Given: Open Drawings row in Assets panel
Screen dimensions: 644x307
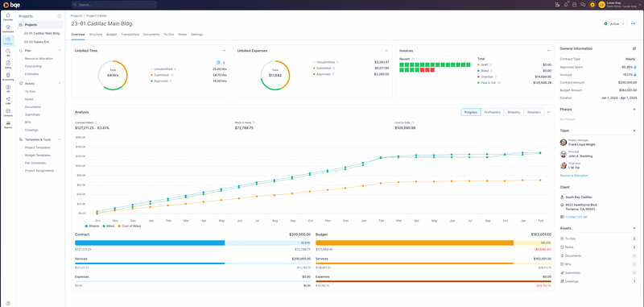Looking at the screenshot, I should 598,281.
